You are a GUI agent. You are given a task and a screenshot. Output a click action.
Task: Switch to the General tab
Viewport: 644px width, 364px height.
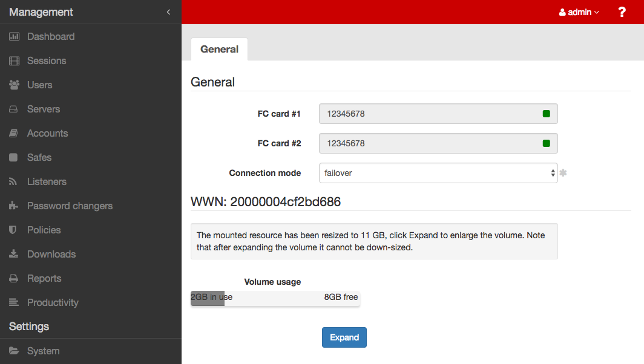coord(219,50)
